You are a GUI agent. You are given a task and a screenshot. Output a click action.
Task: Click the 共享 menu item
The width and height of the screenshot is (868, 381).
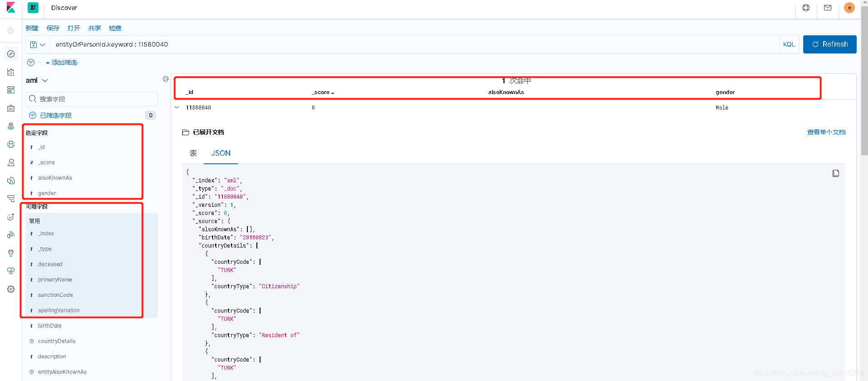click(x=95, y=28)
